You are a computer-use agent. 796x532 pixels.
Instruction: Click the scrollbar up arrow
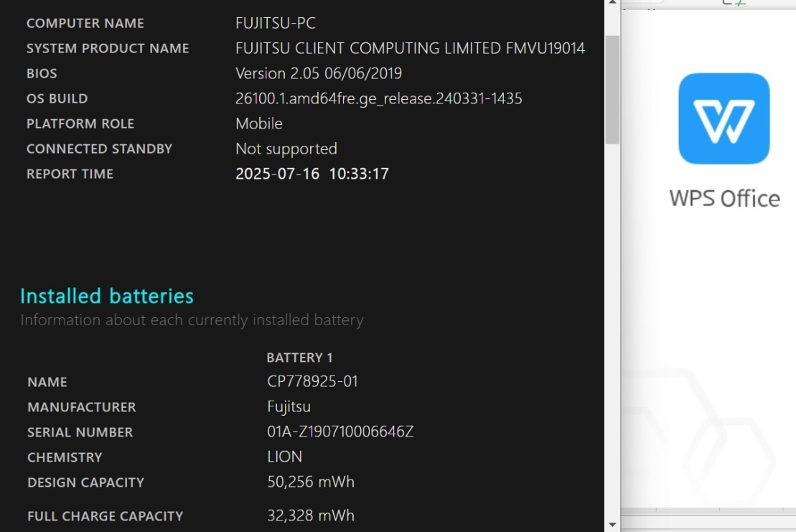coord(612,3)
